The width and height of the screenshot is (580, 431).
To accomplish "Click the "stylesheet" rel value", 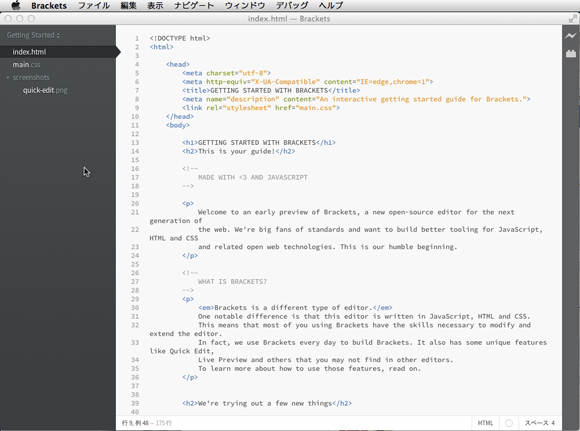I will pyautogui.click(x=246, y=108).
